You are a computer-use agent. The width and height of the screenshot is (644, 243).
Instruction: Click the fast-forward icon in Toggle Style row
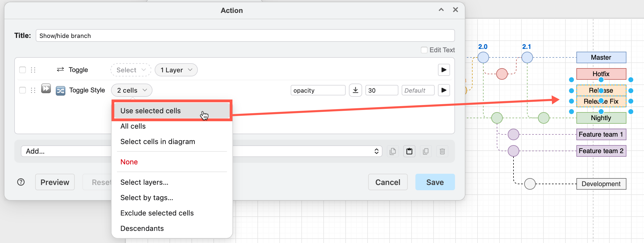(x=46, y=89)
